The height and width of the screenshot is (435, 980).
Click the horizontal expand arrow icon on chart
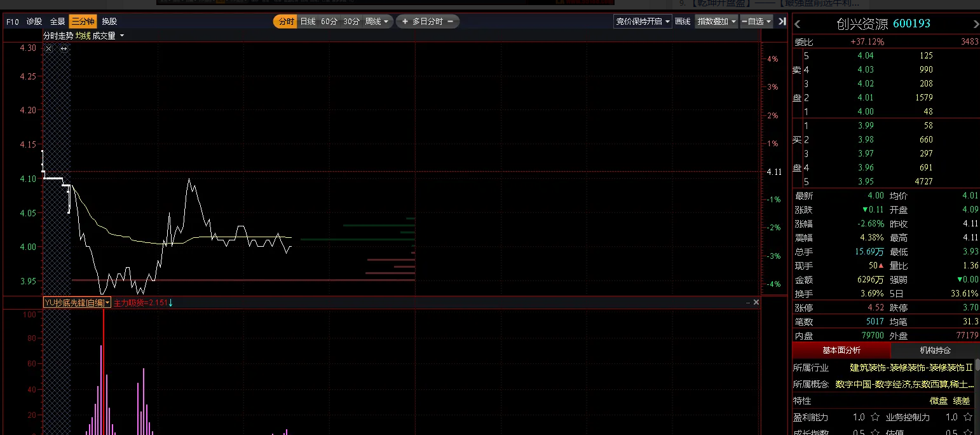[64, 49]
